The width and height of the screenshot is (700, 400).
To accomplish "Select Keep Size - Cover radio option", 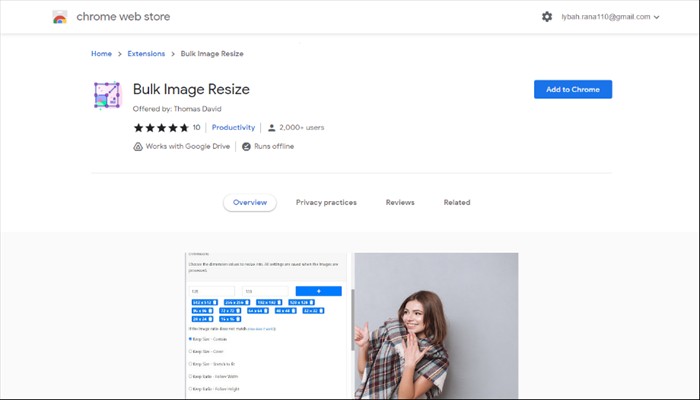I will tap(190, 351).
